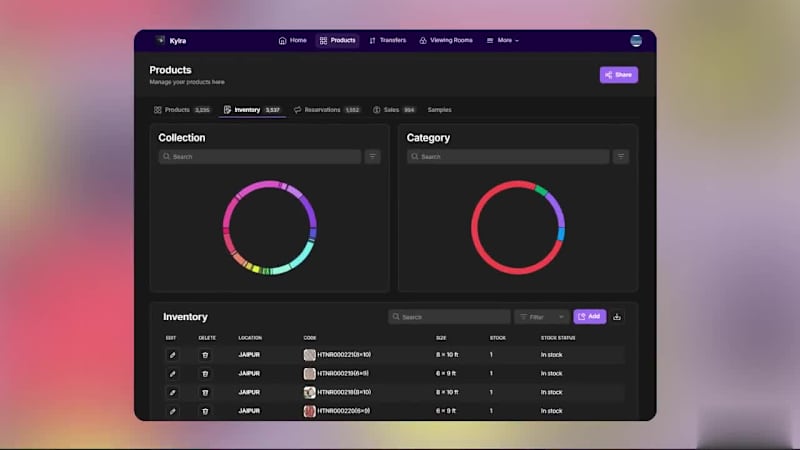The height and width of the screenshot is (450, 800).
Task: Open Viewing Rooms
Action: [446, 40]
